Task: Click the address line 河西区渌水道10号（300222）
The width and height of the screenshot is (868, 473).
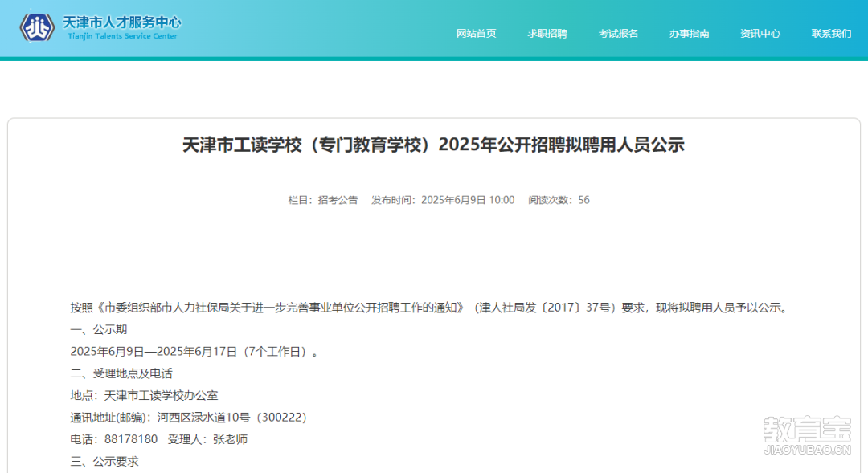Action: (188, 417)
